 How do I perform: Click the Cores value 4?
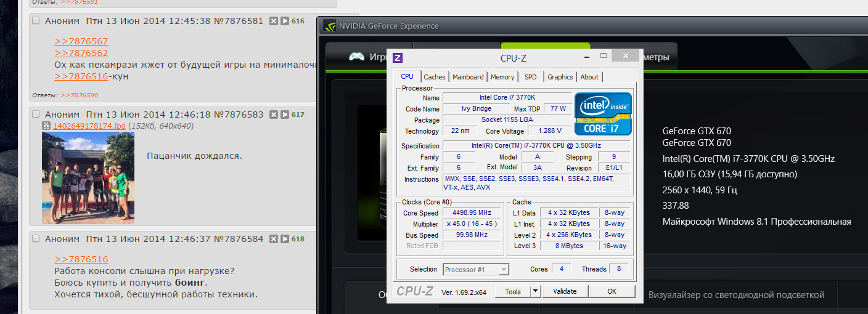coord(561,269)
